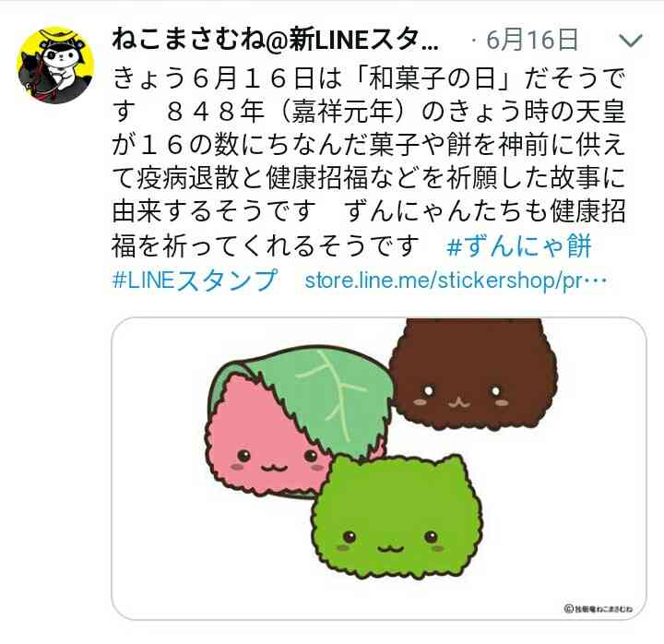Image resolution: width=664 pixels, height=644 pixels.
Task: Click the samurai helmet on avatar
Action: point(56,36)
